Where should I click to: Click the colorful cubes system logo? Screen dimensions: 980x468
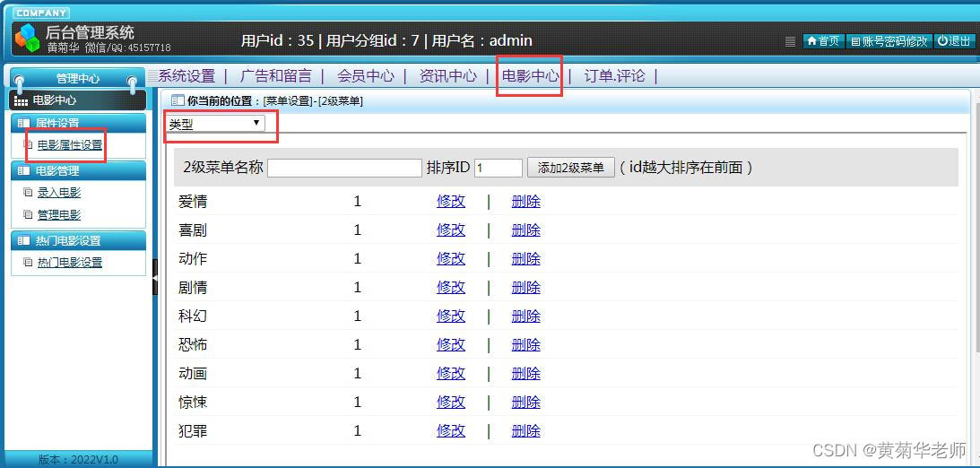coord(27,38)
